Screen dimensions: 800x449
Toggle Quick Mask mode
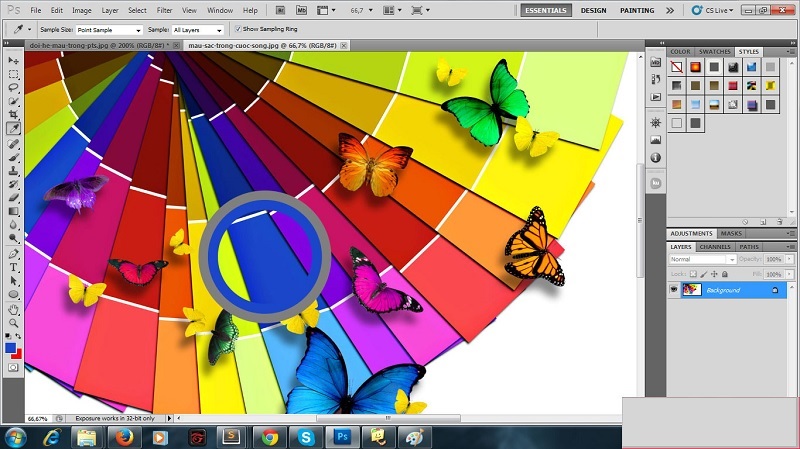[x=14, y=367]
